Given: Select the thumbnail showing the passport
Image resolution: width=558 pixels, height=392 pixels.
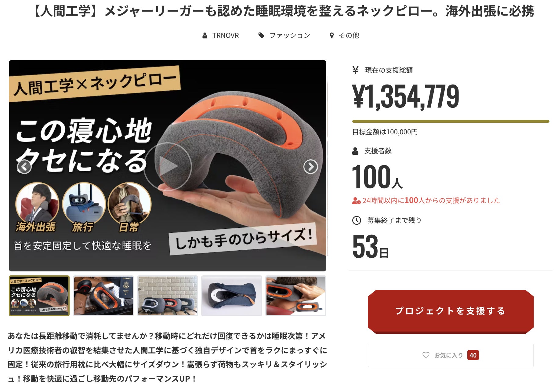Looking at the screenshot, I should coord(103,296).
